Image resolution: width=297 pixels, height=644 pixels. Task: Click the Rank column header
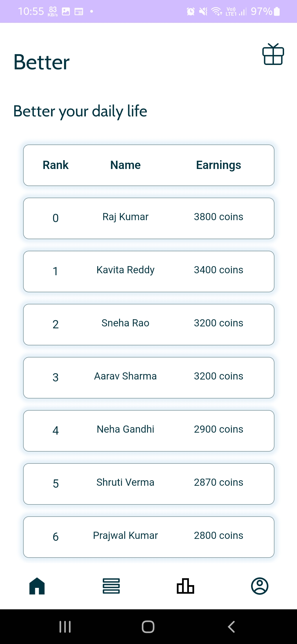56,165
